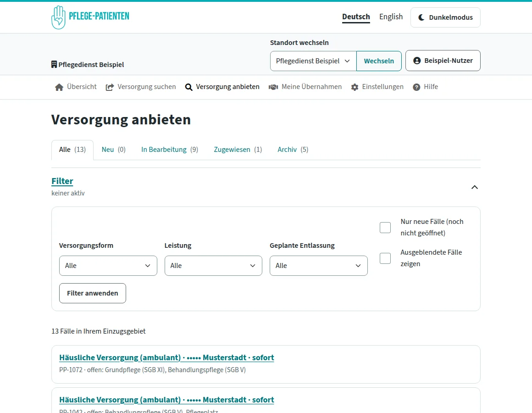Open the Geplante Entlassung dropdown

click(x=319, y=266)
